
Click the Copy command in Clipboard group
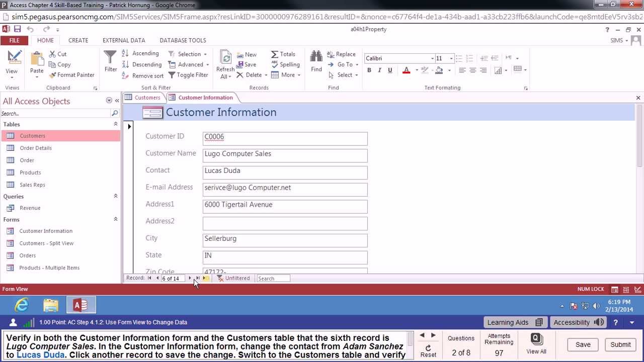(x=59, y=64)
